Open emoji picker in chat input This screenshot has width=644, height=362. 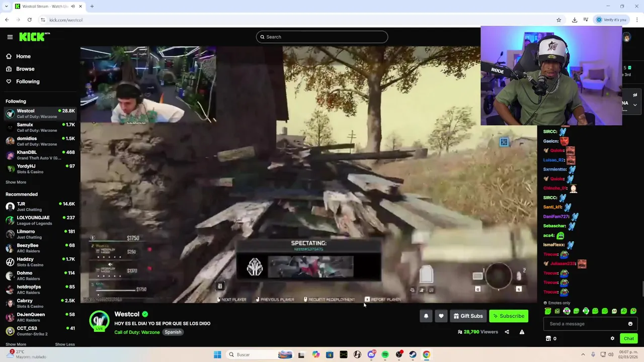[x=630, y=324]
